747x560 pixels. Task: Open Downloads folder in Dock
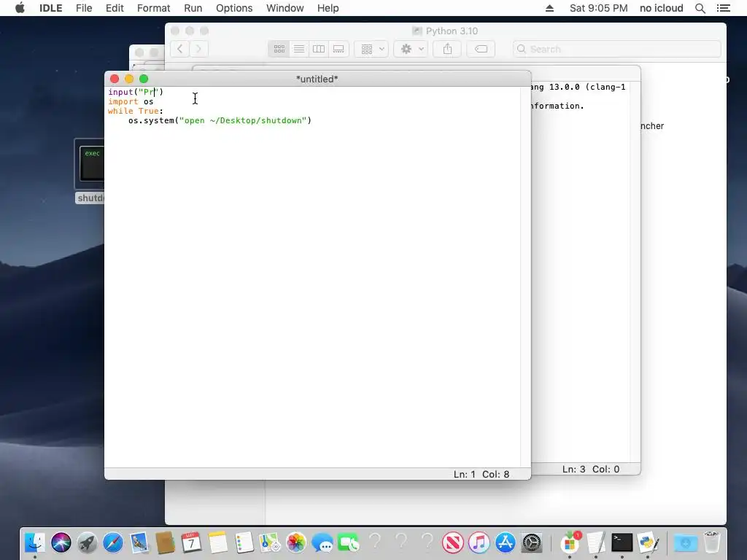[x=686, y=542]
